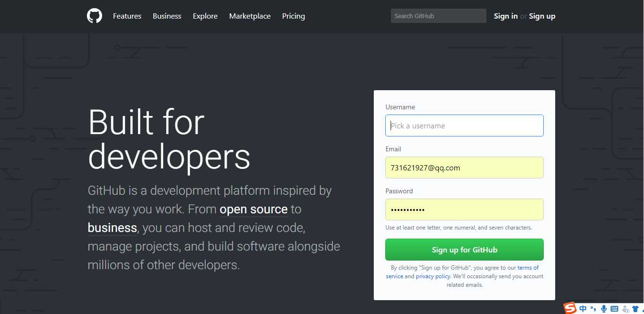The height and width of the screenshot is (314, 644).
Task: Open the privacy policy link
Action: tap(433, 276)
